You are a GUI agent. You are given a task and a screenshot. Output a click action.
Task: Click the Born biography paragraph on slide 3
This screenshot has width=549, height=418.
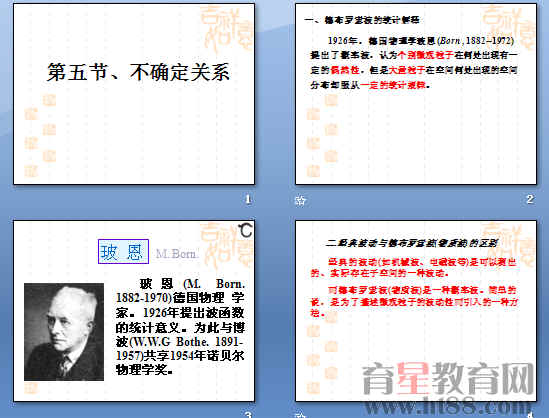(180, 327)
